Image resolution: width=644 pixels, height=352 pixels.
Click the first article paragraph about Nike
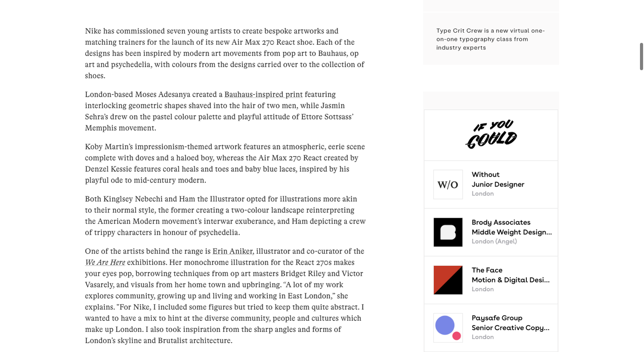point(225,53)
